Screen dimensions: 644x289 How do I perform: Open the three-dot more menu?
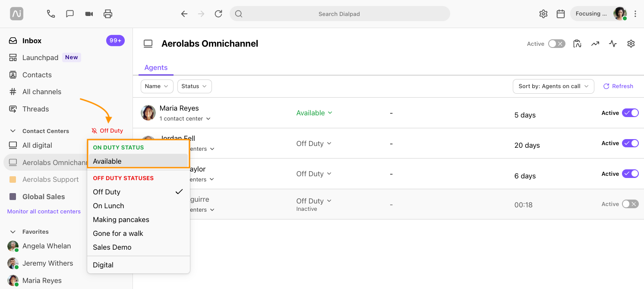point(635,14)
